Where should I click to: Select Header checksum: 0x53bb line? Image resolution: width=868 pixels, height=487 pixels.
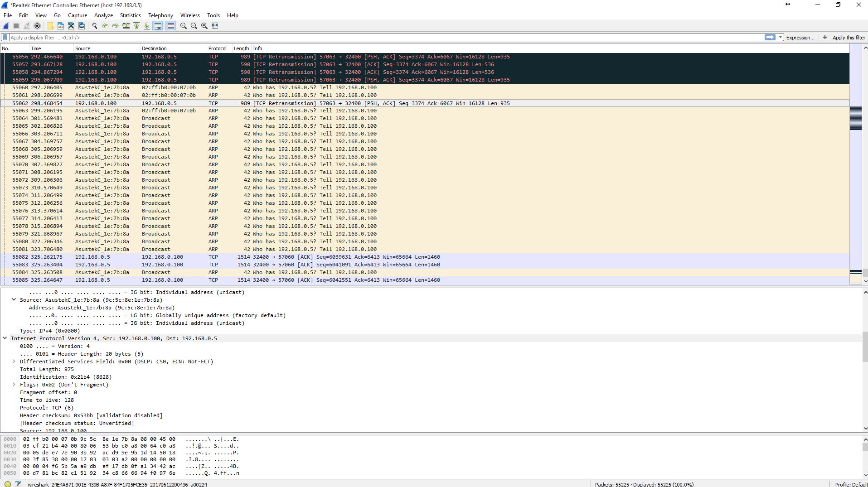tap(91, 415)
